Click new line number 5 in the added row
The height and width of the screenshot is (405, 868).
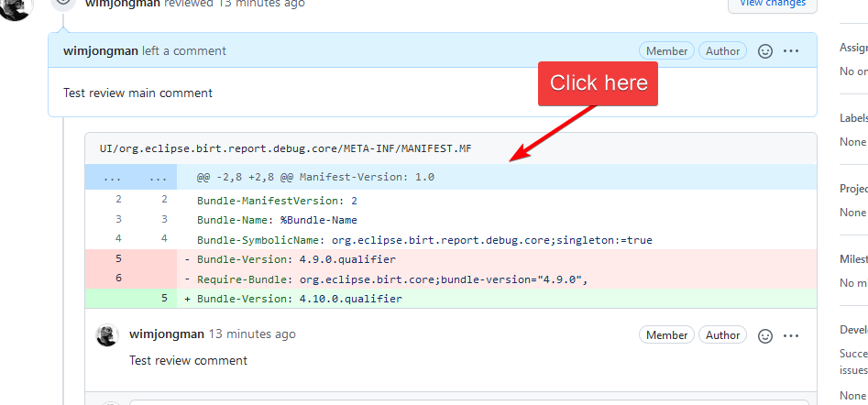pyautogui.click(x=164, y=298)
